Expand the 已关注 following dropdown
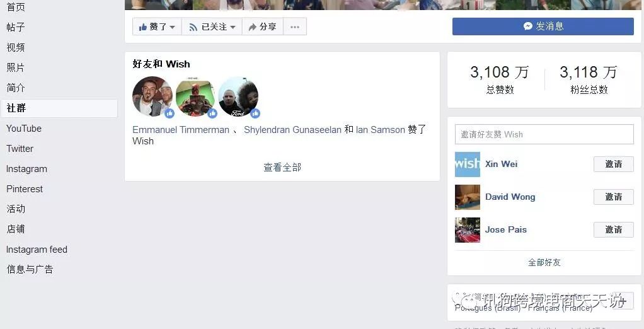Screen dimensions: 644x329 (212, 26)
